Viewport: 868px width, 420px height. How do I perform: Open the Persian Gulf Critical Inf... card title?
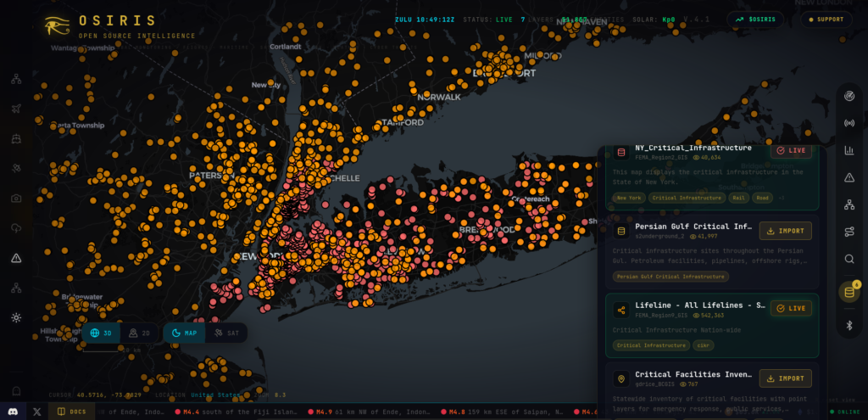click(x=693, y=227)
